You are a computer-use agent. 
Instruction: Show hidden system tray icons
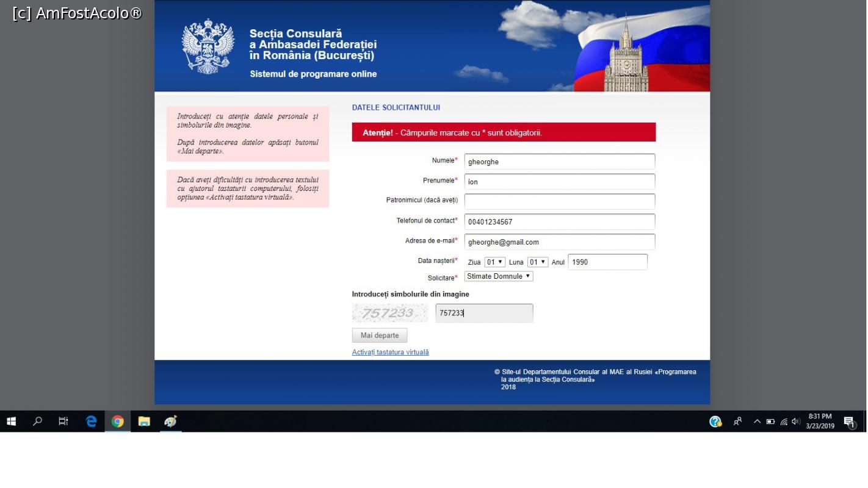757,422
